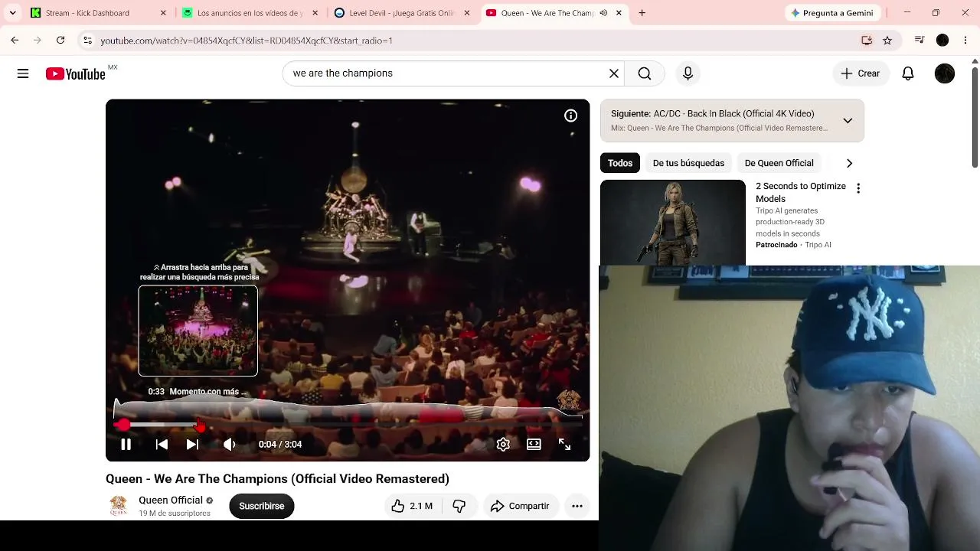Show more filter chips with the arrow

click(849, 163)
